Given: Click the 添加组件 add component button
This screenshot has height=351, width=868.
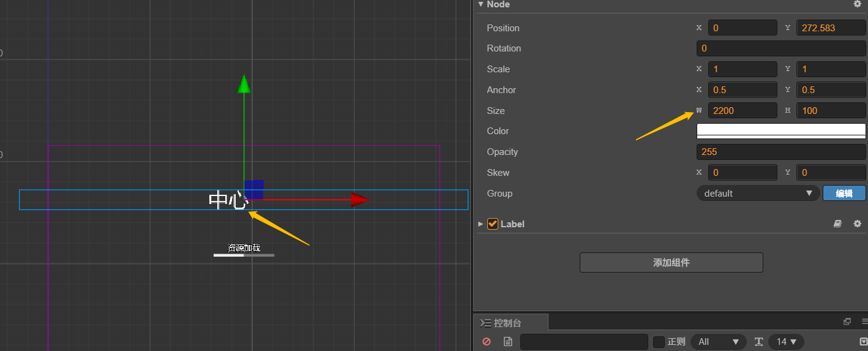Looking at the screenshot, I should [x=672, y=263].
